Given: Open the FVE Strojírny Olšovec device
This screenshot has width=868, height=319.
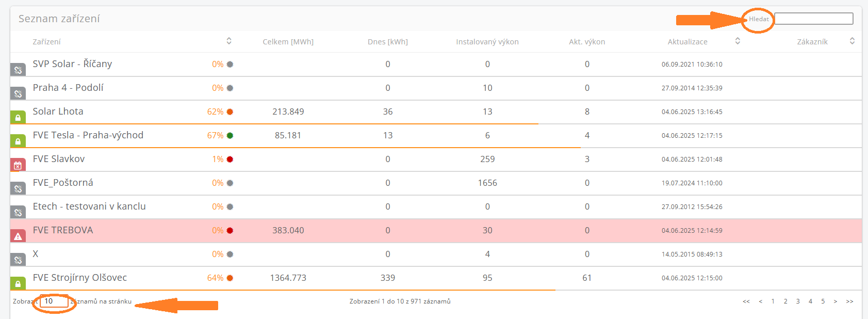Looking at the screenshot, I should point(80,278).
